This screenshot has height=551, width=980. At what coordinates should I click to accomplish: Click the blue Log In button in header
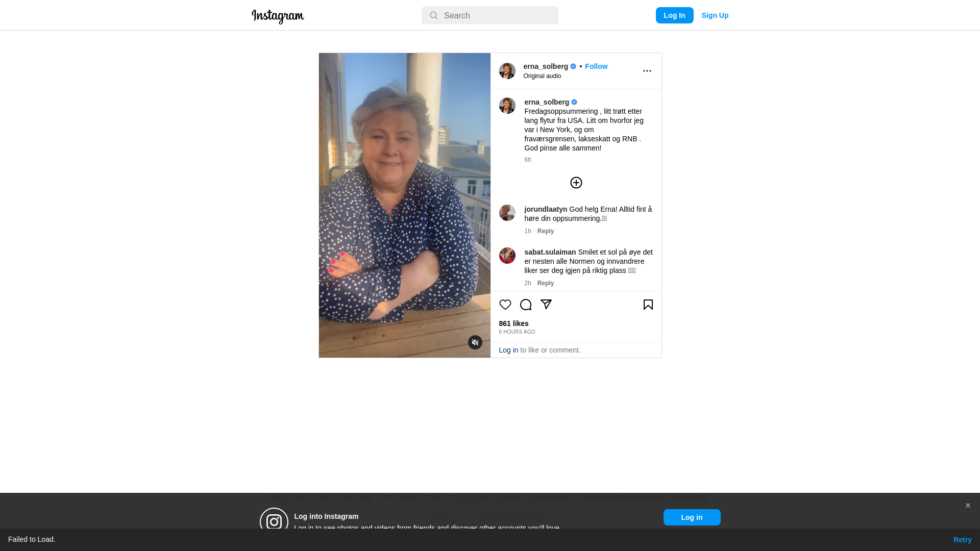675,15
